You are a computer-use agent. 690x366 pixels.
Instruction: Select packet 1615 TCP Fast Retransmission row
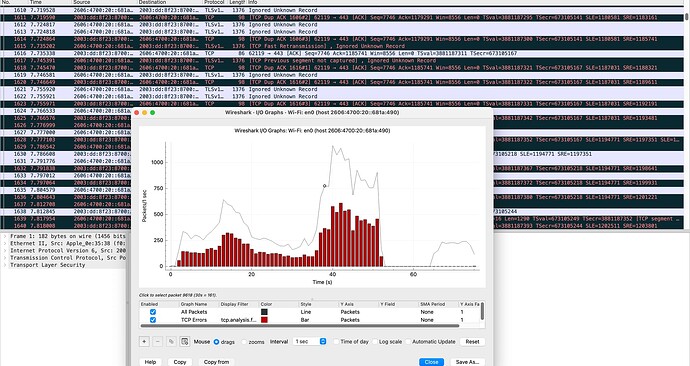(342, 46)
